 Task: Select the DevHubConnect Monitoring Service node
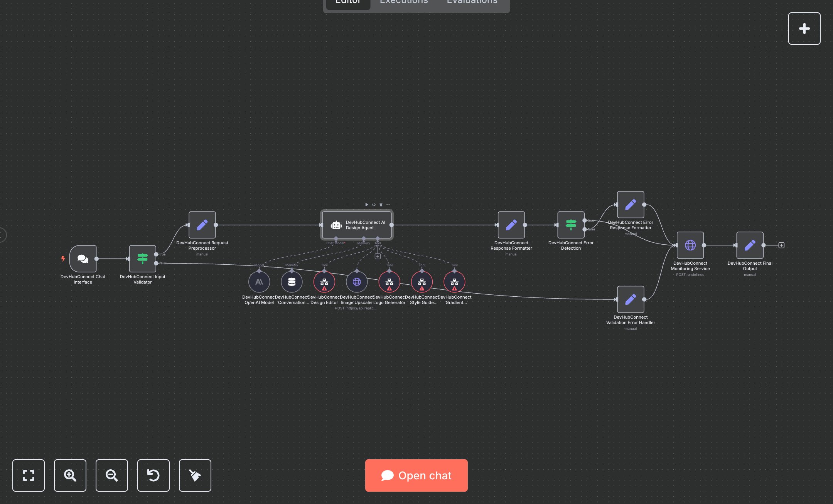click(x=690, y=245)
